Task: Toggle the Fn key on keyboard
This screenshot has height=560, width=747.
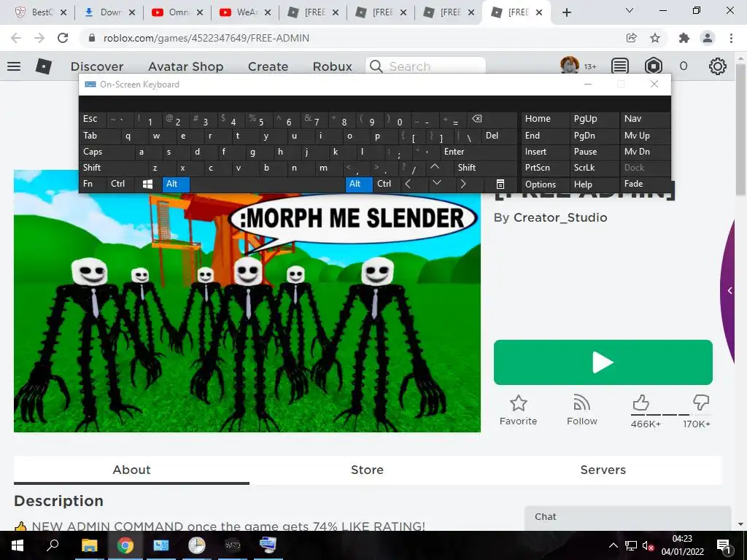Action: point(93,184)
